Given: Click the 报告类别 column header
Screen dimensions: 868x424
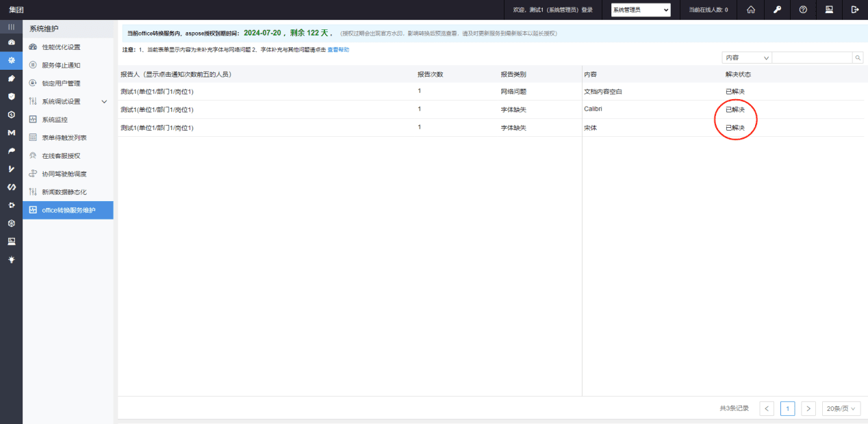Looking at the screenshot, I should (513, 74).
